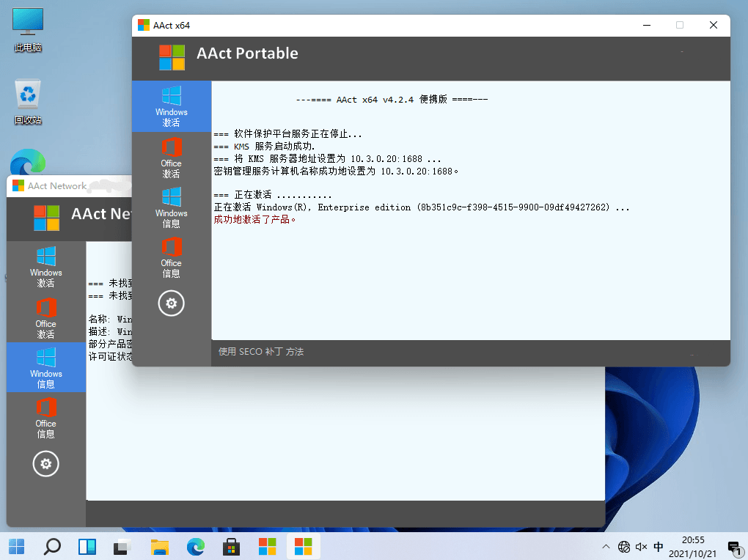Open Office 激活 in AAct Portable sidebar
The image size is (748, 560).
tap(172, 158)
